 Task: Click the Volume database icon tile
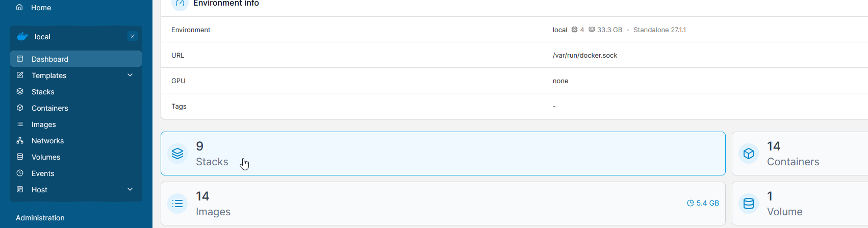(x=749, y=204)
